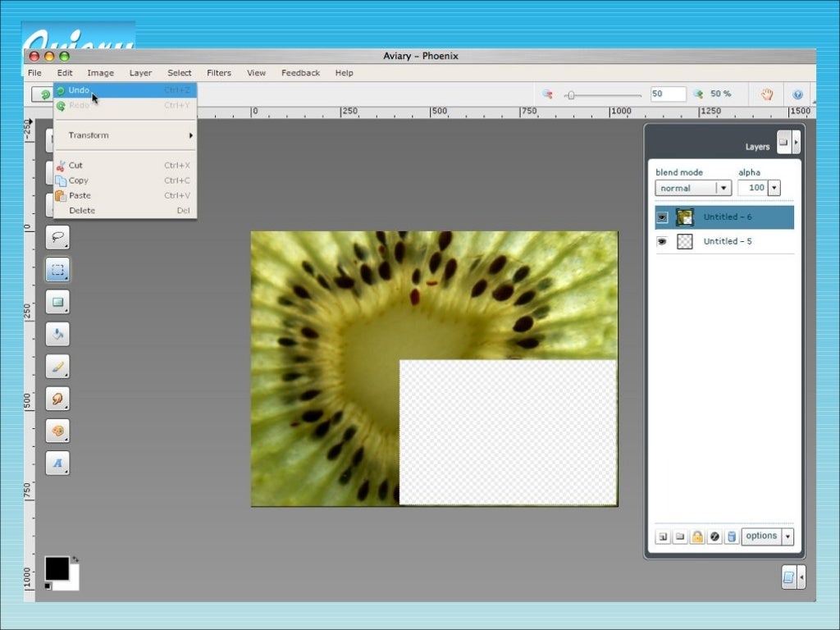Select the Text tool
Screen dimensions: 840x630
point(57,463)
